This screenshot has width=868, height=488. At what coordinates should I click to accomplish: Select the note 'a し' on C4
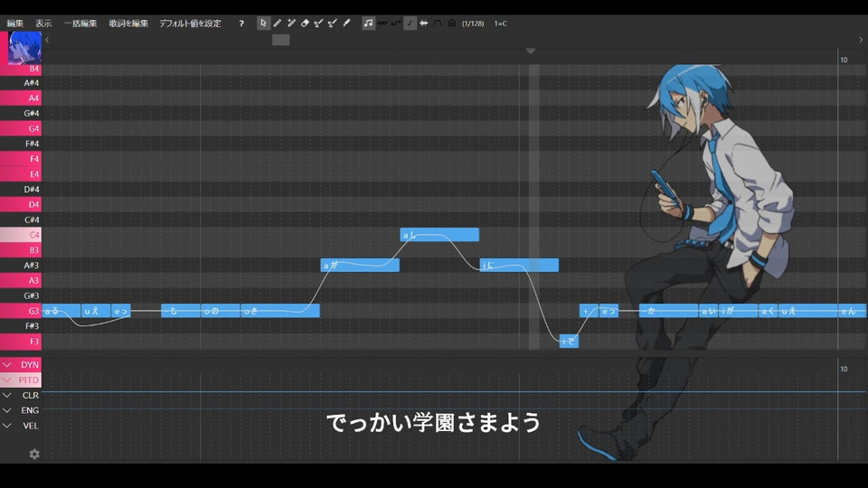point(439,235)
